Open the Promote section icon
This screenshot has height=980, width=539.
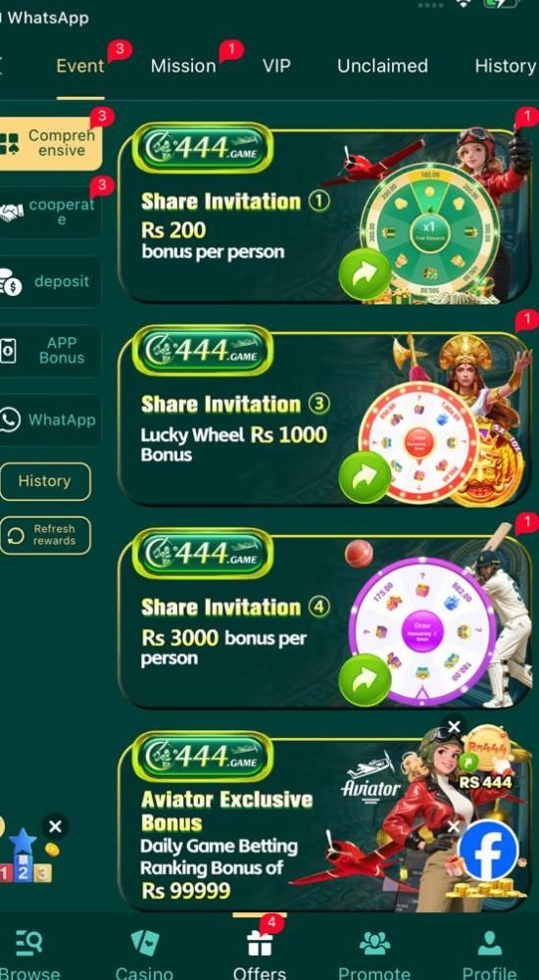[x=375, y=943]
